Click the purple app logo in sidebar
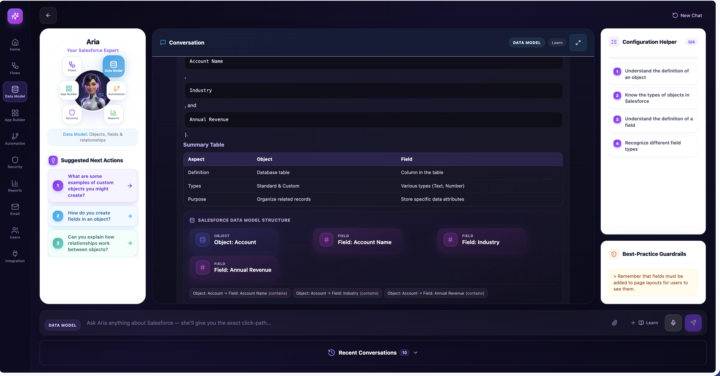Image resolution: width=720 pixels, height=376 pixels. coord(15,16)
